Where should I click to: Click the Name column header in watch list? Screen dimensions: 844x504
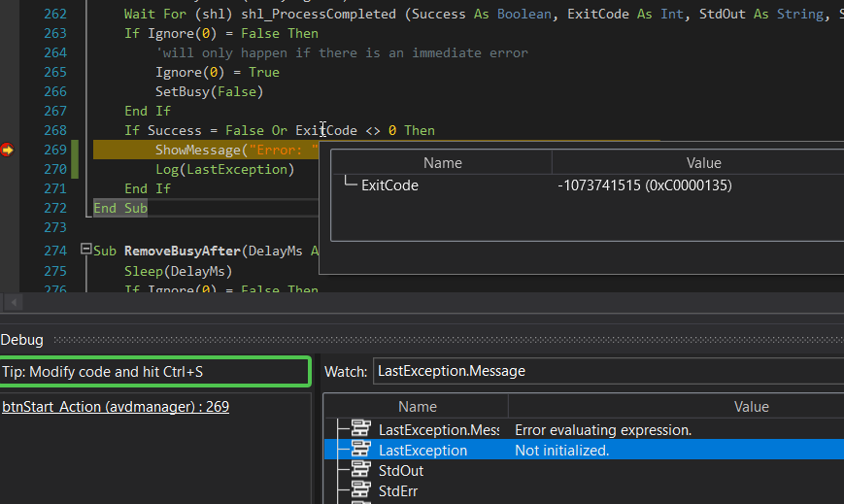point(417,407)
